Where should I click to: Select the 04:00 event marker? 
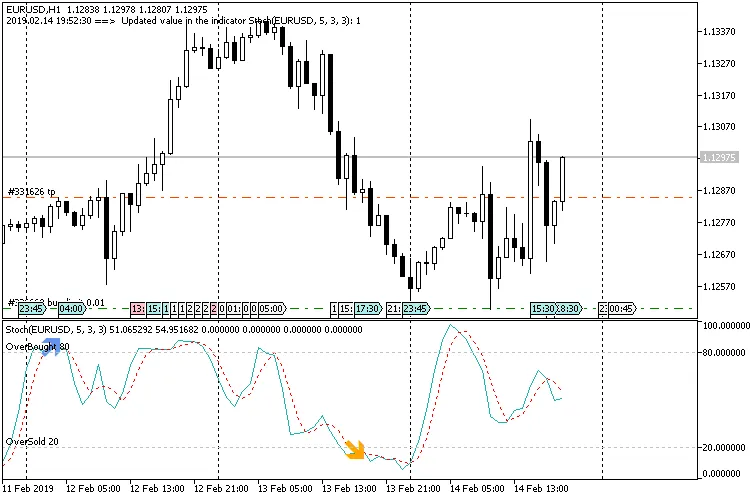click(x=71, y=309)
